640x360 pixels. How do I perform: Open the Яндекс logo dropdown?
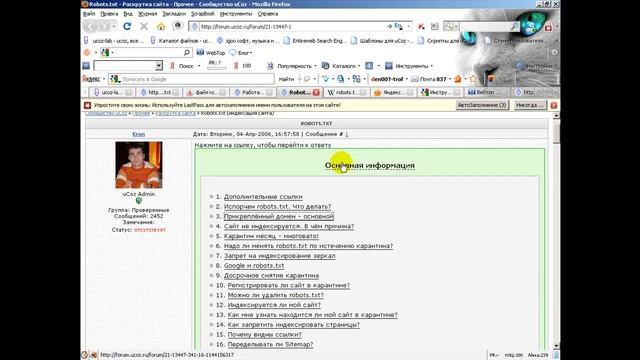tap(93, 79)
